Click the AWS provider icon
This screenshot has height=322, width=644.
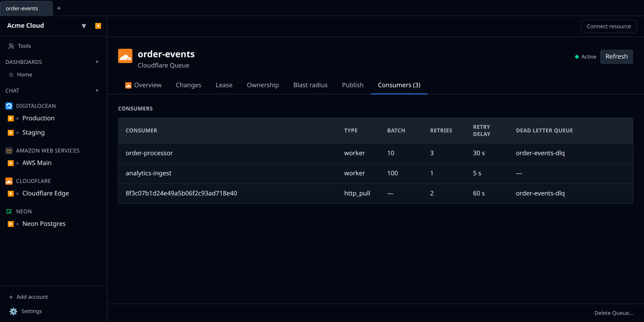tap(9, 150)
